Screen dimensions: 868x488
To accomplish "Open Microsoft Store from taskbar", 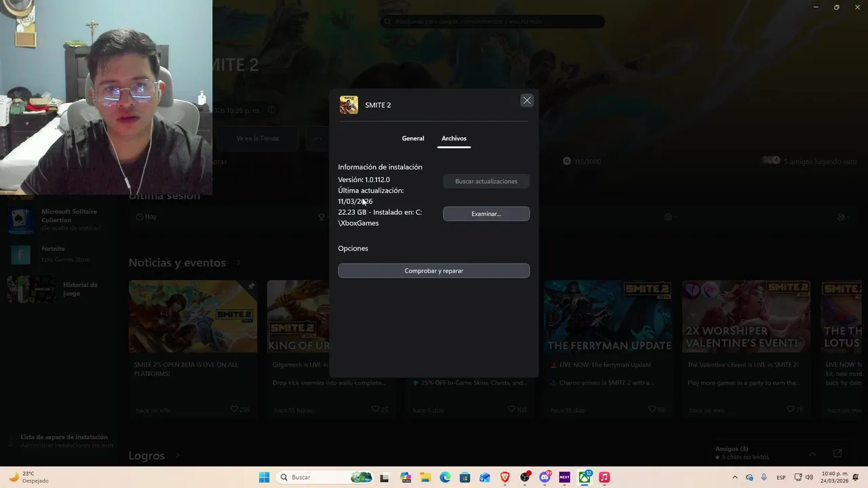I will tap(465, 477).
